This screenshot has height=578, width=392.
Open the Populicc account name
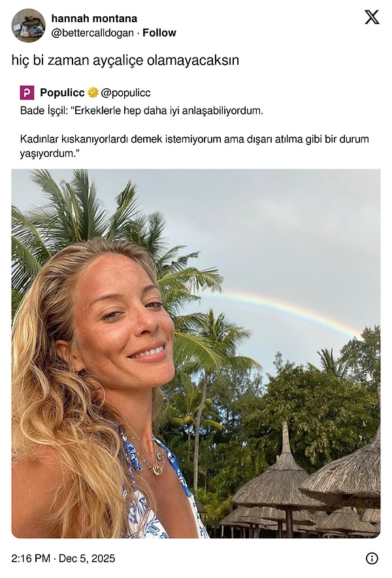coord(62,93)
